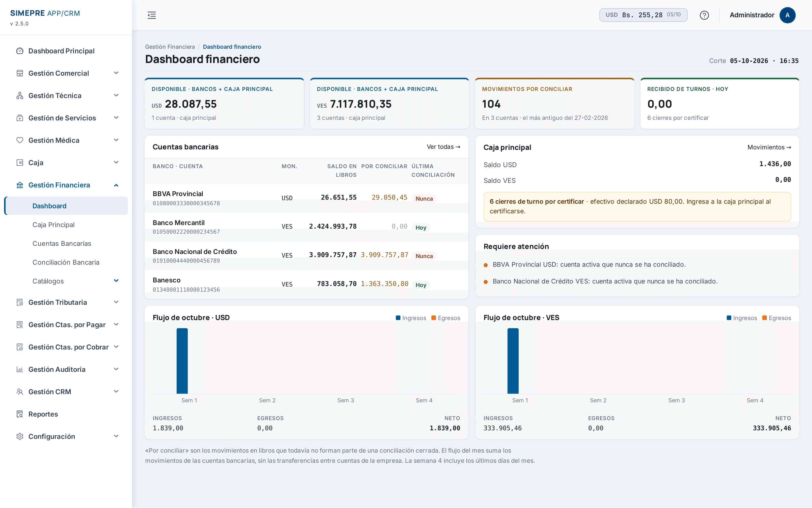Screen dimensions: 812x508
Task: Click the Gestión Comercial store icon
Action: 20,73
